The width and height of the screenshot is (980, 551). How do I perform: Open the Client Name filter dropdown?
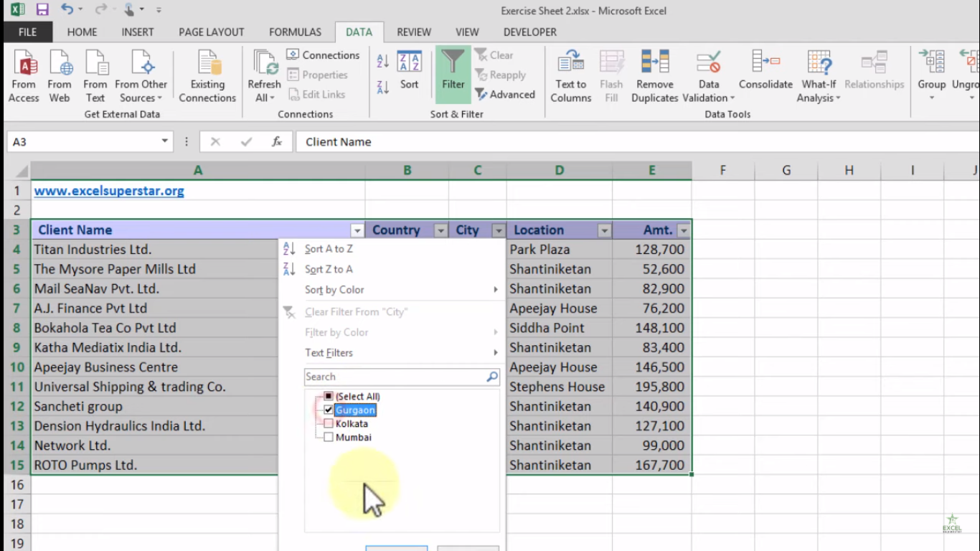pyautogui.click(x=357, y=230)
